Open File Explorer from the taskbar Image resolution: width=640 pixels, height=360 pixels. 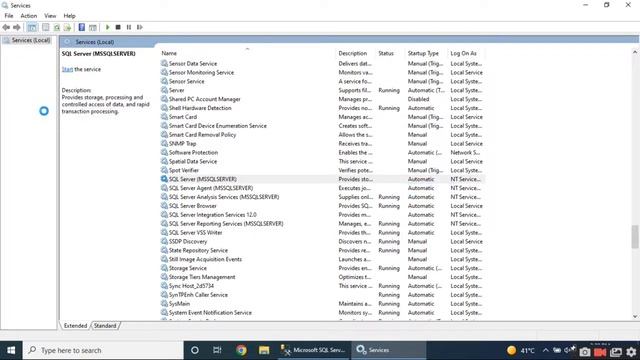point(264,350)
